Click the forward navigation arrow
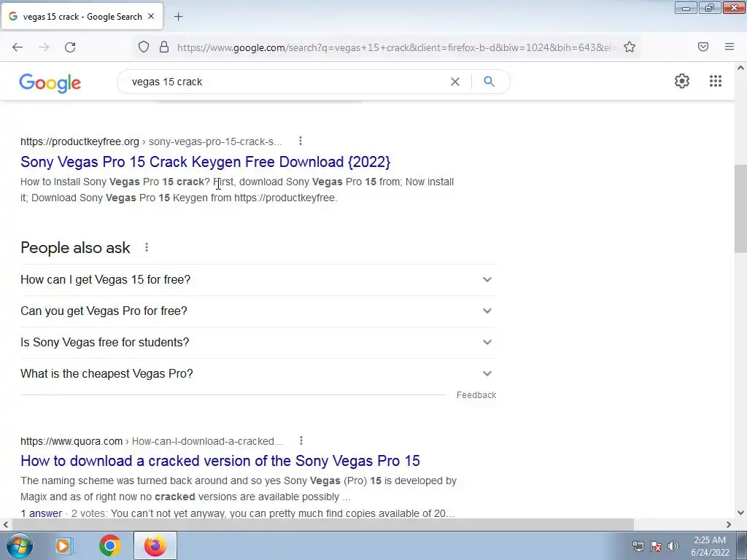747x560 pixels. [x=44, y=47]
